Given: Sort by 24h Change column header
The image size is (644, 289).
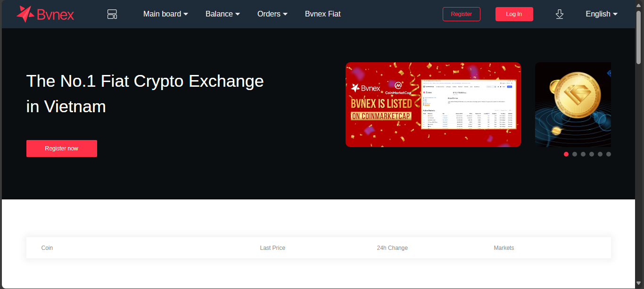Looking at the screenshot, I should click(392, 248).
